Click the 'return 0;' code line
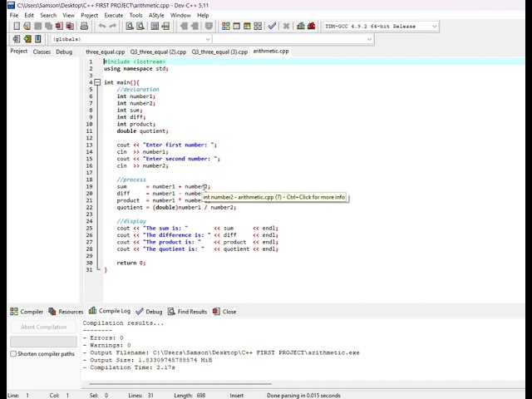 [x=131, y=263]
